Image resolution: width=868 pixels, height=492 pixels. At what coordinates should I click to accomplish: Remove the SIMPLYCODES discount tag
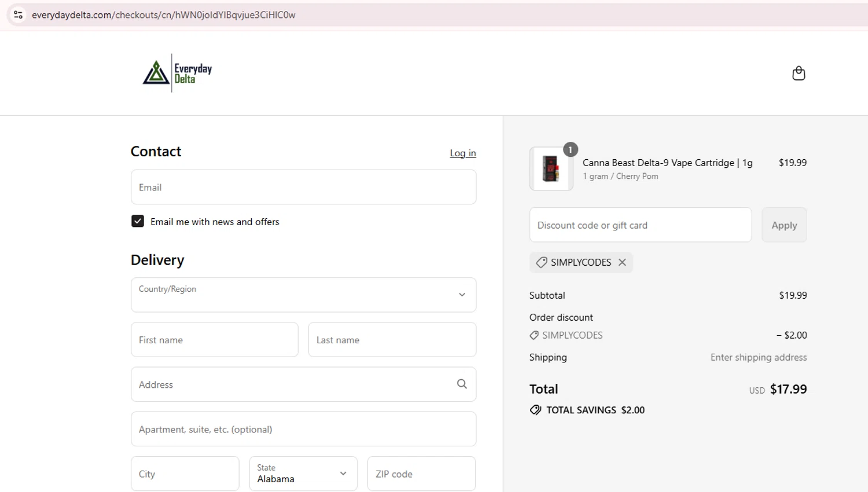tap(622, 262)
